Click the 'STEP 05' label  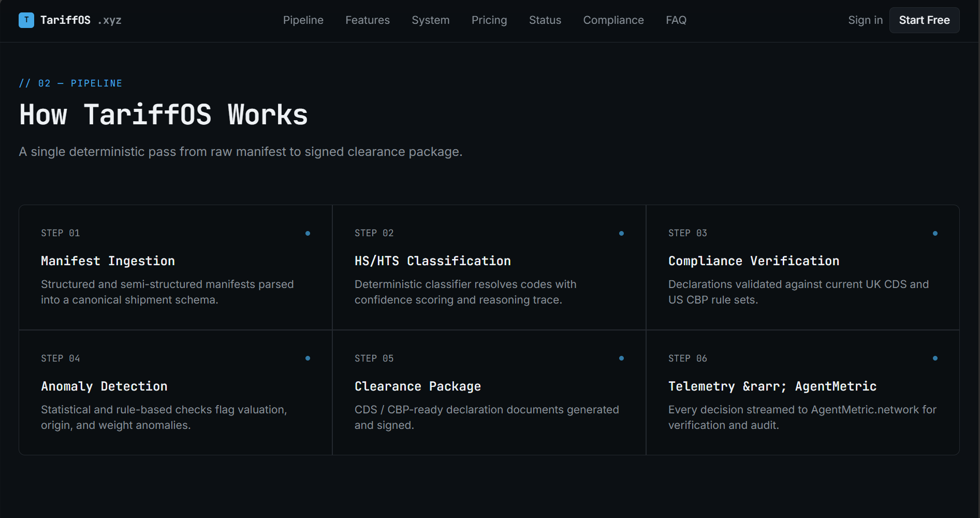[x=374, y=358]
